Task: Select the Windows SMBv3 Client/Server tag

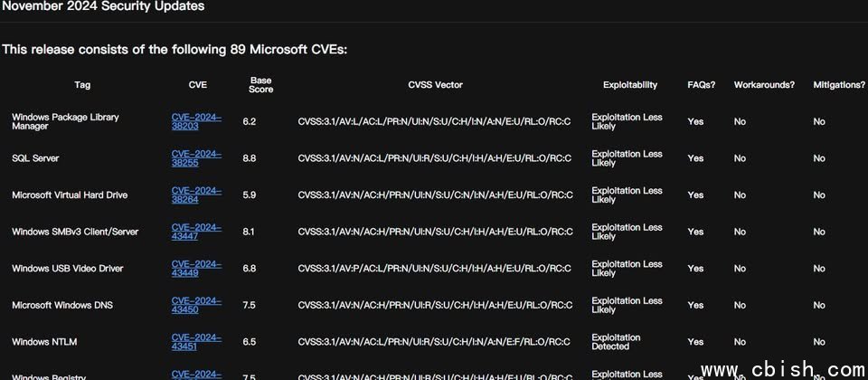Action: click(75, 232)
